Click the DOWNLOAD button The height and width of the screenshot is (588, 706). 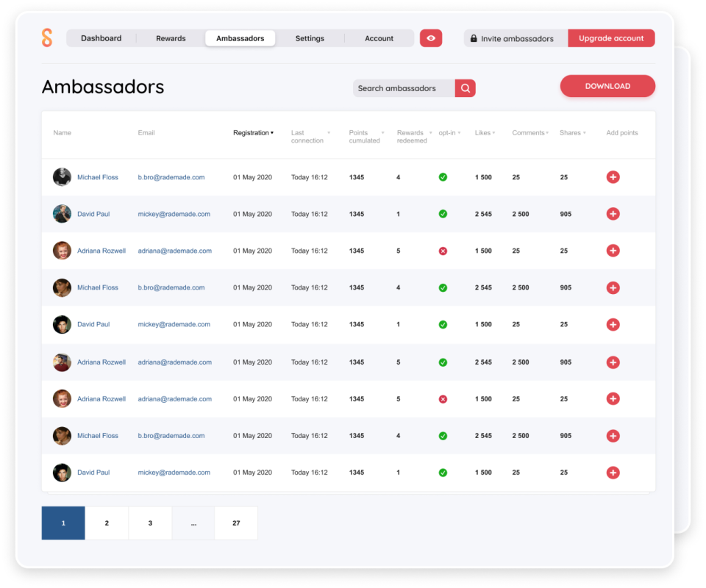point(607,86)
